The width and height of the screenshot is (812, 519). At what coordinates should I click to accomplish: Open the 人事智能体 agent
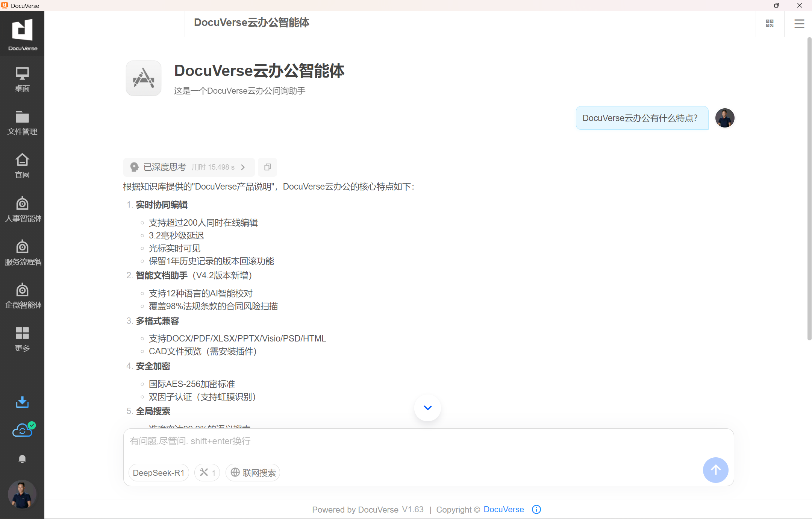pos(22,209)
